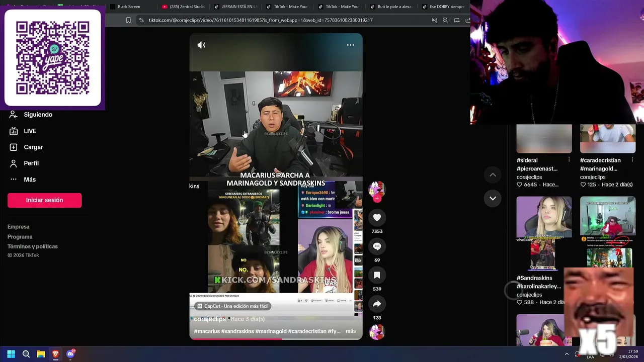Open Términos y políticas link
The height and width of the screenshot is (362, 644).
click(x=33, y=246)
